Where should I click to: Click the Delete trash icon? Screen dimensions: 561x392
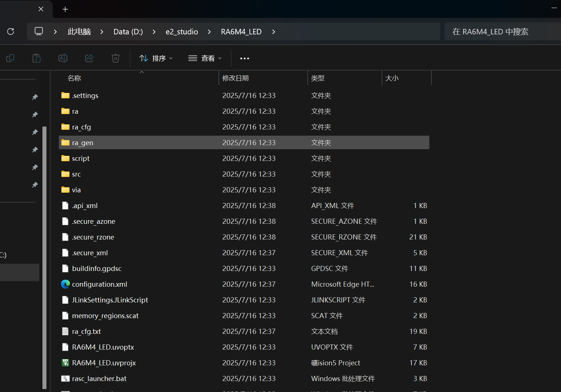[x=116, y=58]
